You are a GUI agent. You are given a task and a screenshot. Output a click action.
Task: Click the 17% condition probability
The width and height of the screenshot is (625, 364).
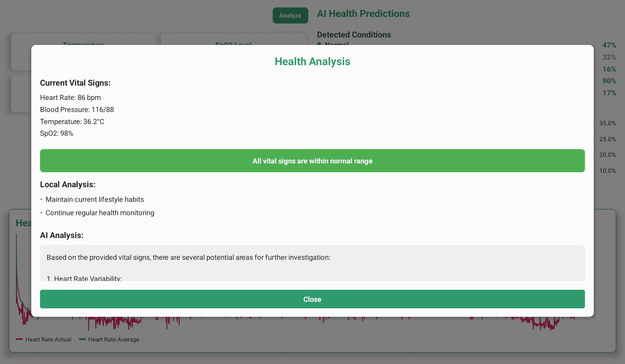click(609, 93)
